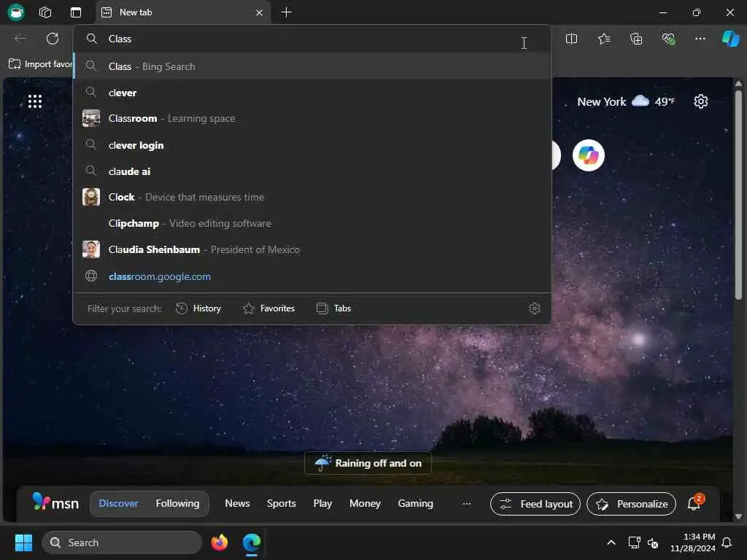
Task: Launch Firefox from taskbar
Action: (220, 542)
